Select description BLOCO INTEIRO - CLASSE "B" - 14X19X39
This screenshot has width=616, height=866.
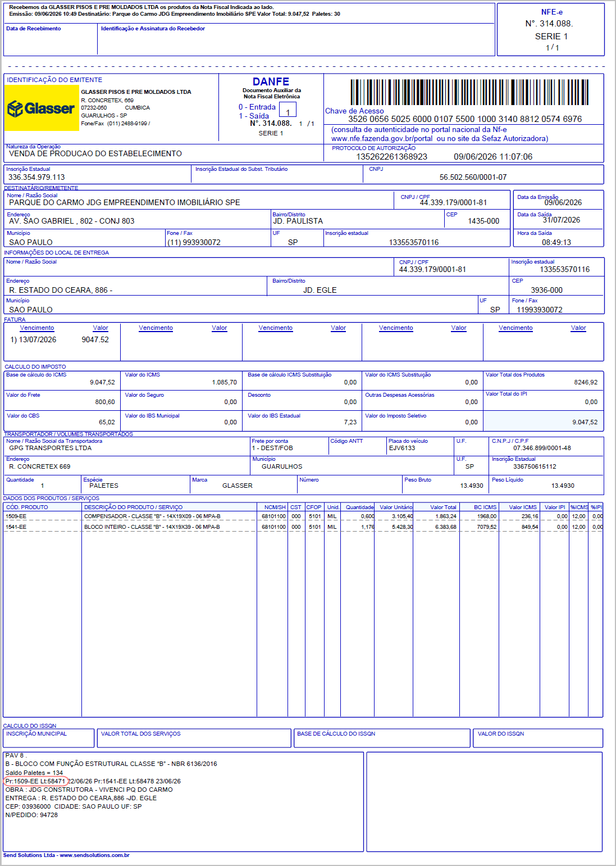(x=152, y=527)
